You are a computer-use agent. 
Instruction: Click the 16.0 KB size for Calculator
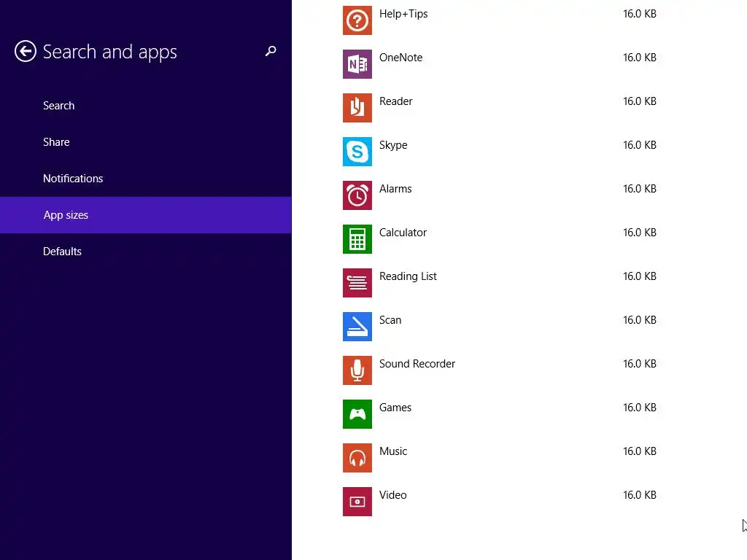point(640,233)
